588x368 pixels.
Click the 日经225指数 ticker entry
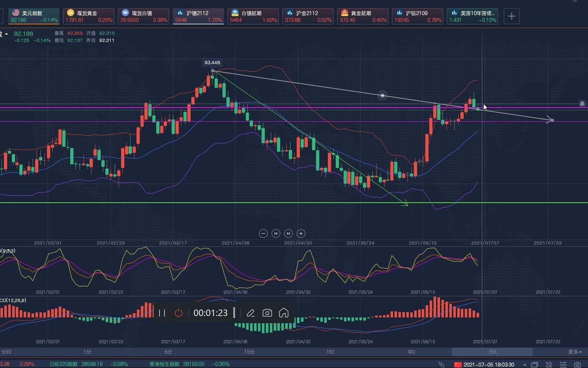pos(89,364)
